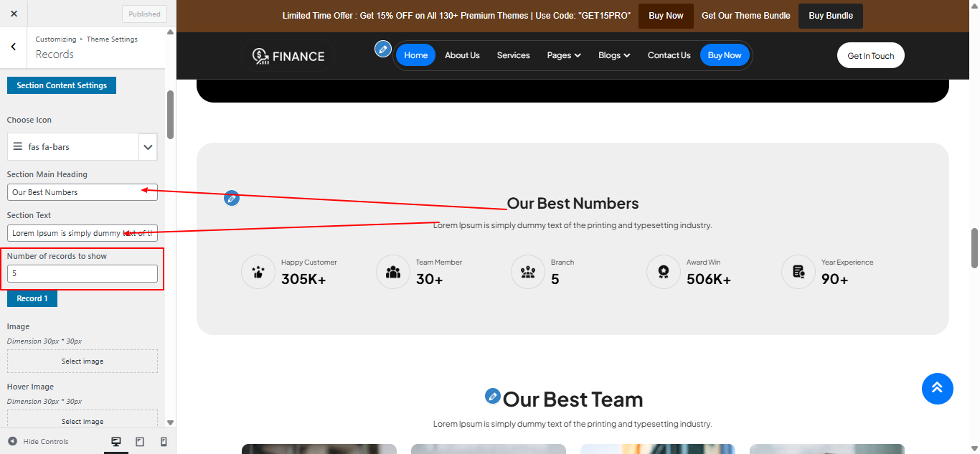This screenshot has height=454, width=980.
Task: Switch to tablet preview device icon
Action: (x=140, y=442)
